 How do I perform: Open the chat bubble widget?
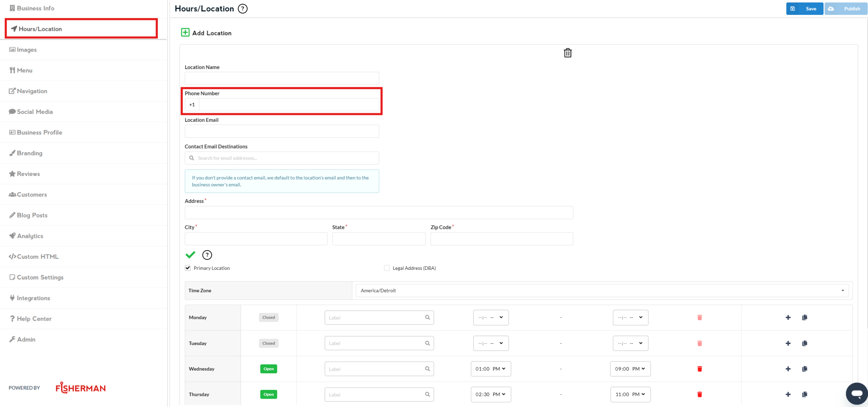(x=857, y=393)
